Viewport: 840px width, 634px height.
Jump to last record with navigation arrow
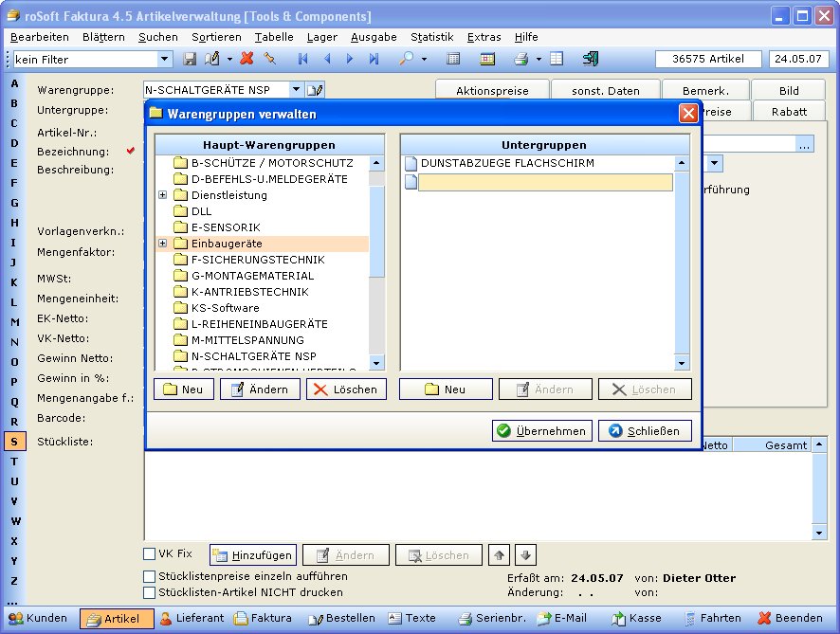[374, 59]
